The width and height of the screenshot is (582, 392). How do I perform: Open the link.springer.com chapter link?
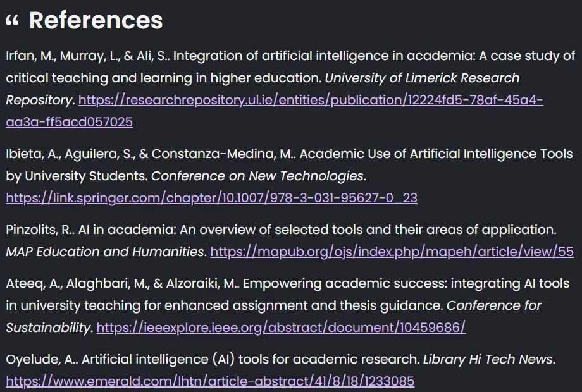pyautogui.click(x=211, y=198)
